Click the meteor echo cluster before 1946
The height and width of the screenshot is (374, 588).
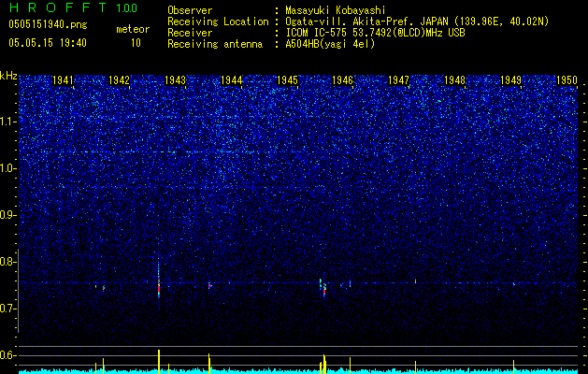(323, 287)
